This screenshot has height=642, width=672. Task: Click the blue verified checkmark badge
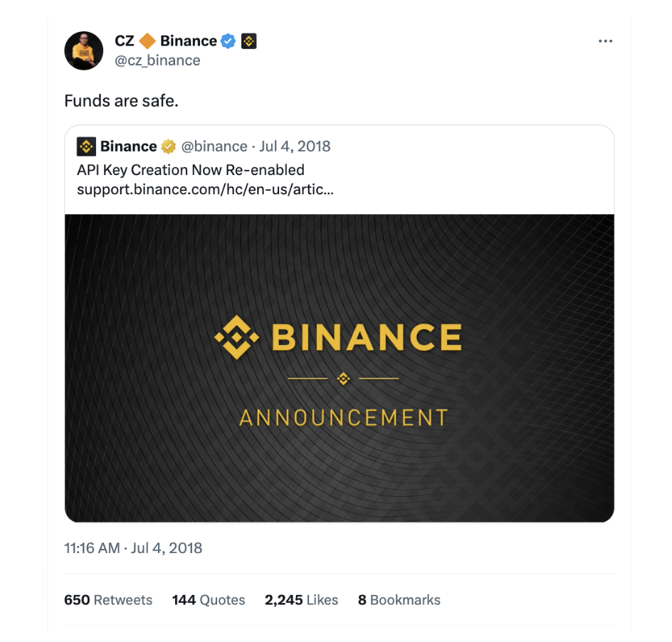[x=228, y=41]
